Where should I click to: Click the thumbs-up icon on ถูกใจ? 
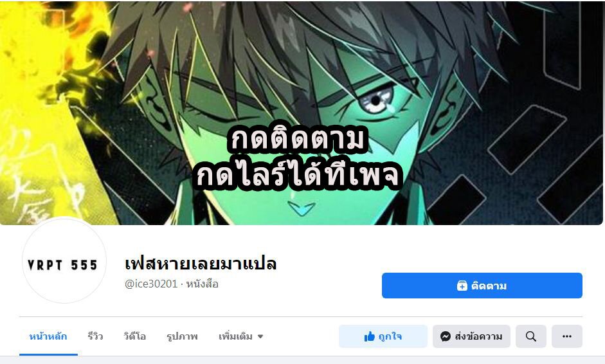pos(369,336)
